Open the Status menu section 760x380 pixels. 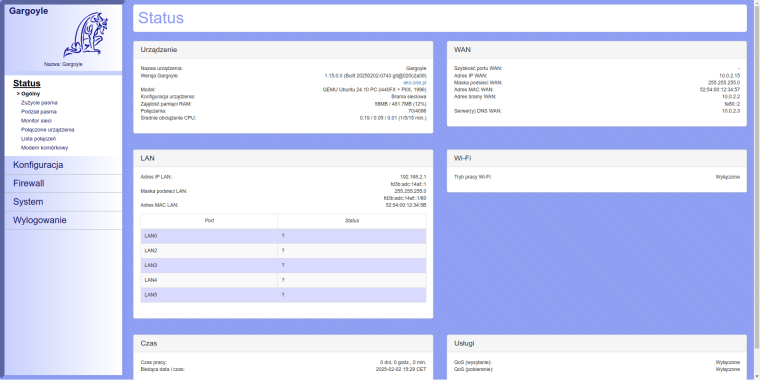[27, 83]
